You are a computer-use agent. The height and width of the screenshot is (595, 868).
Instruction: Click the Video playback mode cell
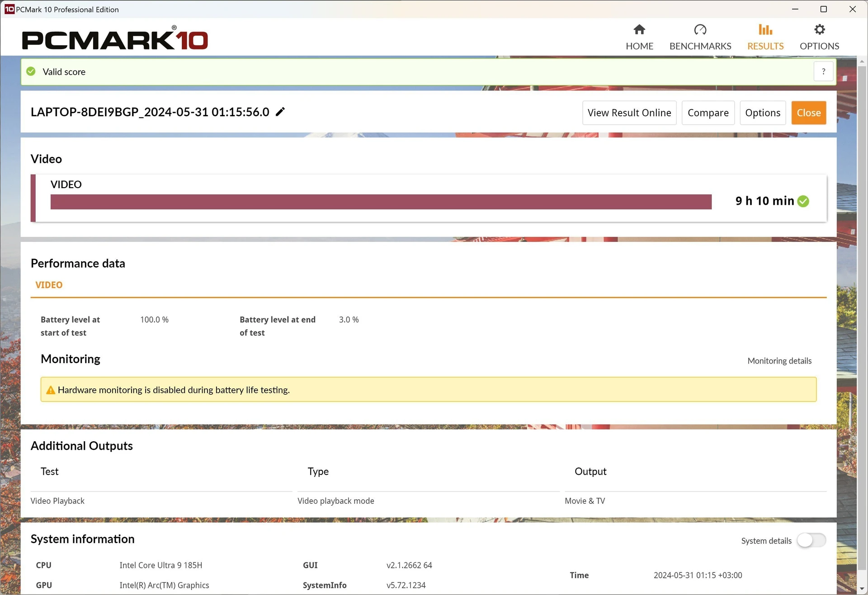(336, 501)
